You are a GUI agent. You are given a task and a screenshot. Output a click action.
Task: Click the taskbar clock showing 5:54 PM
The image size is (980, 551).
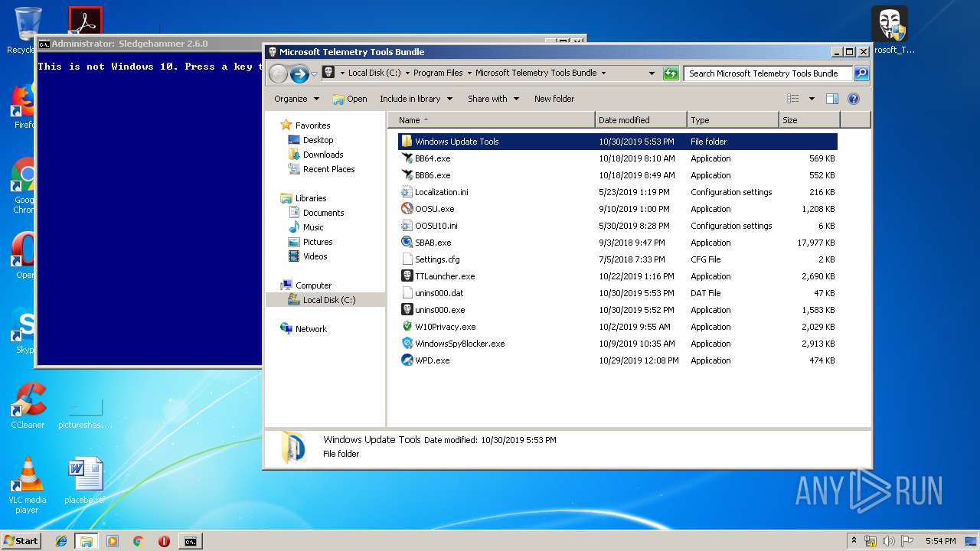pyautogui.click(x=940, y=541)
